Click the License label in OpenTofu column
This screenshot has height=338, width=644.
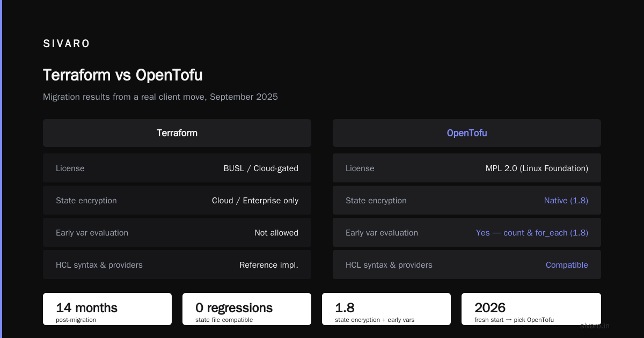click(360, 168)
